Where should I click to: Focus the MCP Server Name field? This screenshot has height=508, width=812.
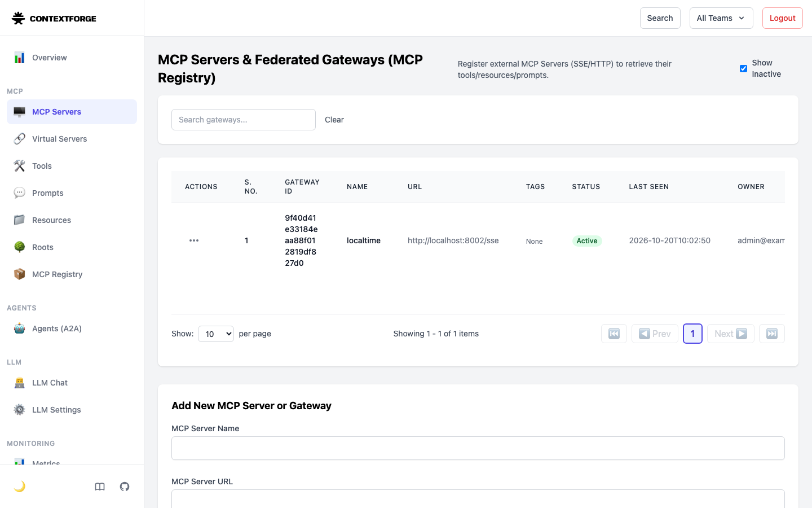click(x=478, y=448)
